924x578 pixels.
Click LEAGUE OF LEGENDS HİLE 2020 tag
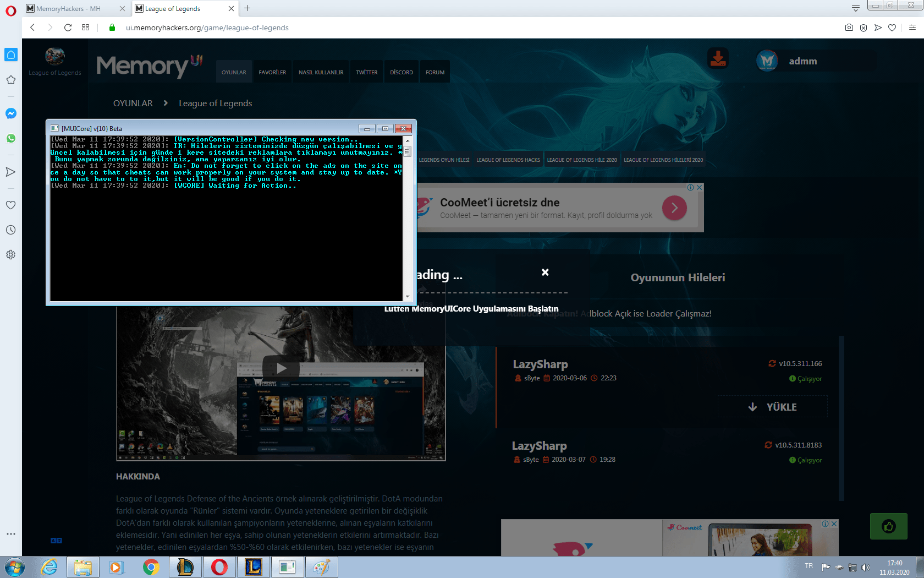(582, 160)
